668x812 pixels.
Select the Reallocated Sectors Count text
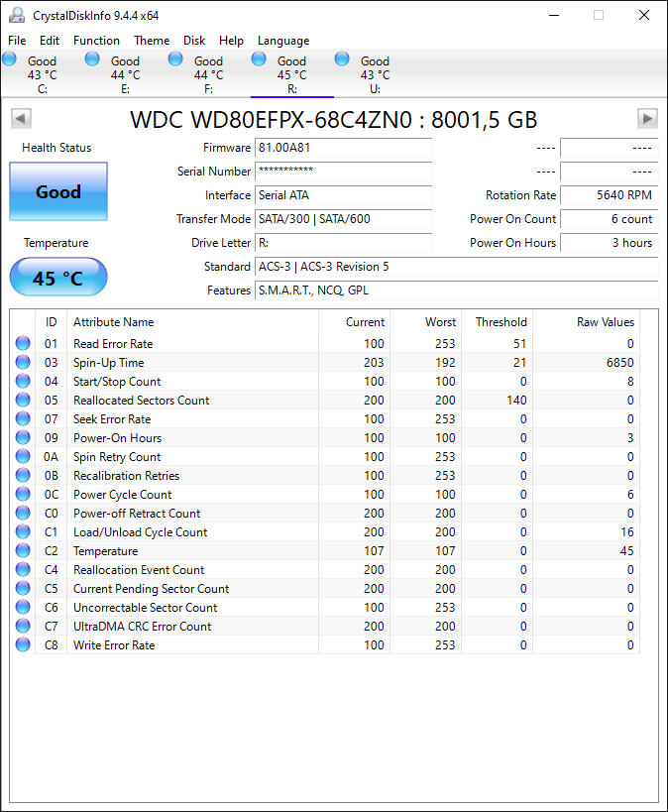[142, 401]
